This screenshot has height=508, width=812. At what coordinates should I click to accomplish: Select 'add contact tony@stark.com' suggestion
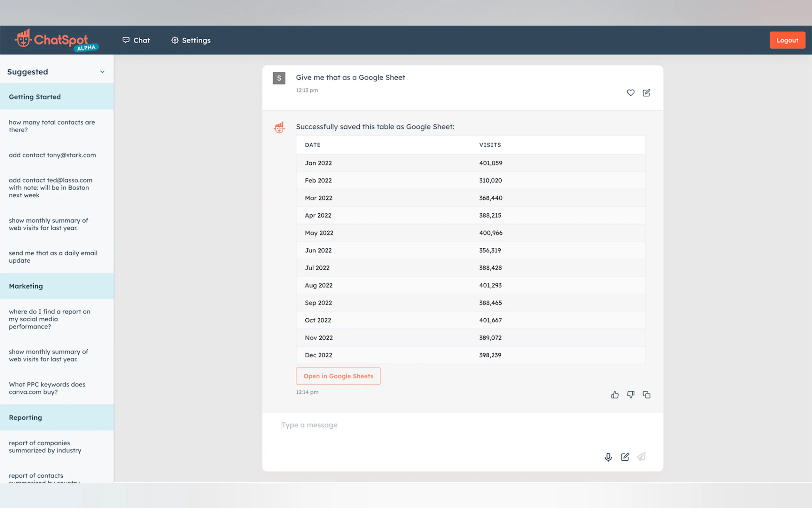point(52,155)
